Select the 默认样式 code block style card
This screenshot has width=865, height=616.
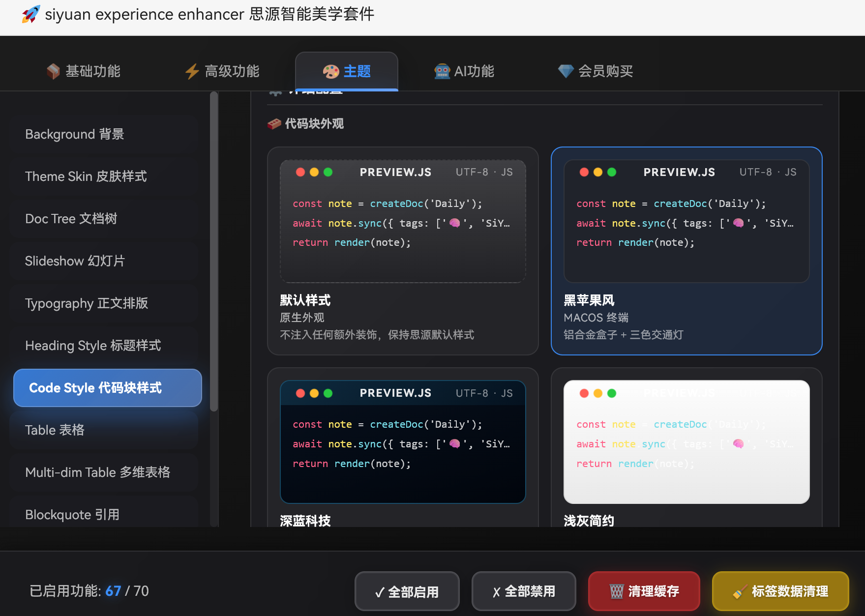point(402,251)
